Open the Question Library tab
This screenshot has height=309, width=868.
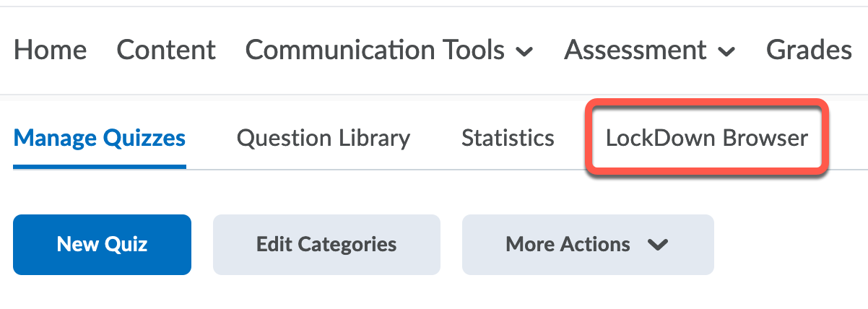tap(324, 138)
